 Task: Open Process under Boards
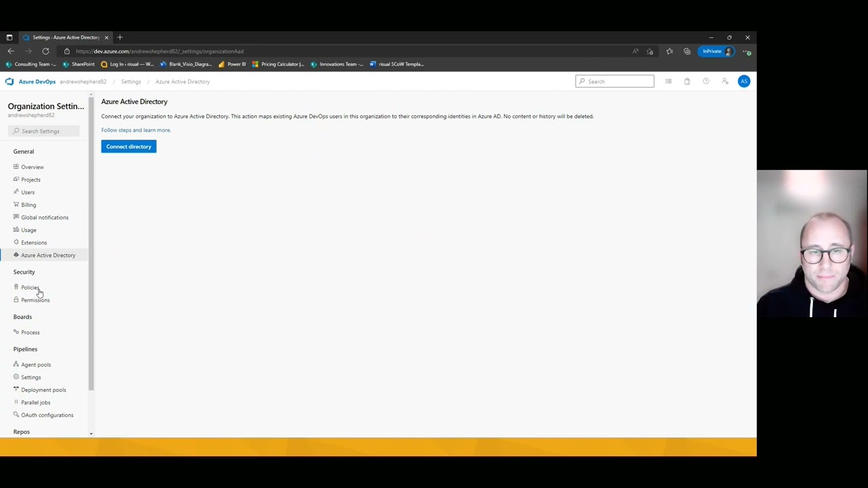coord(30,332)
